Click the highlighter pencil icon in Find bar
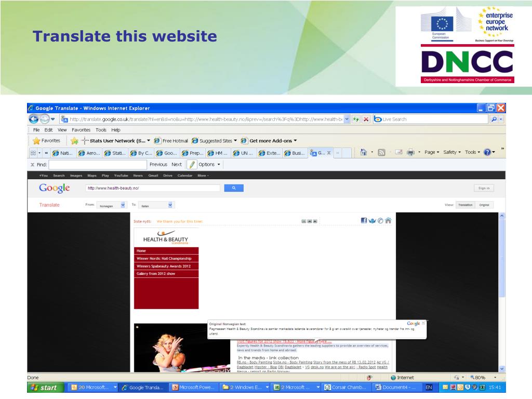This screenshot has width=532, height=399. click(192, 164)
